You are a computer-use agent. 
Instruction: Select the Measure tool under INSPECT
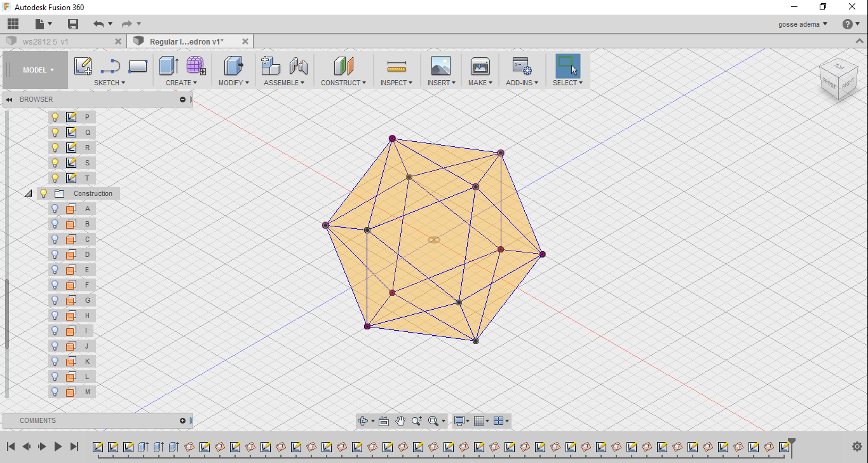pyautogui.click(x=397, y=66)
